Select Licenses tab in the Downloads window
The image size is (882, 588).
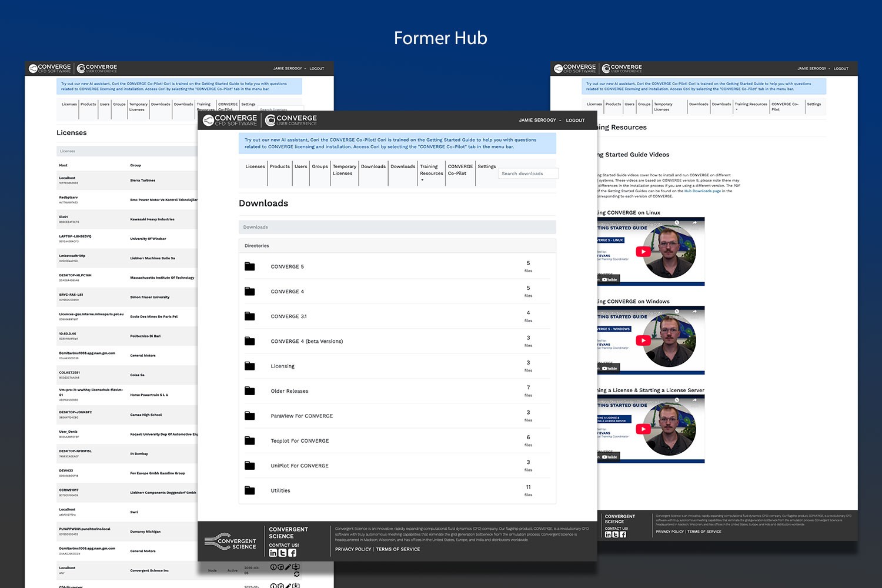255,166
